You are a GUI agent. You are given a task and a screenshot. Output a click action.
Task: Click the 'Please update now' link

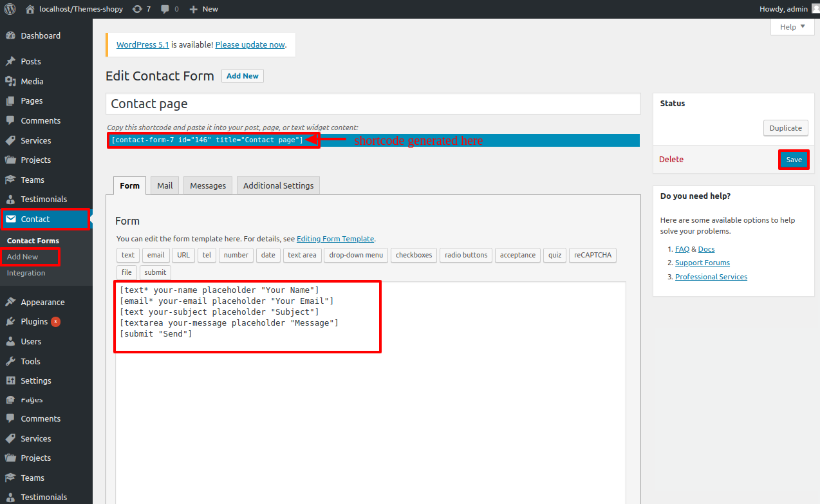coord(250,45)
